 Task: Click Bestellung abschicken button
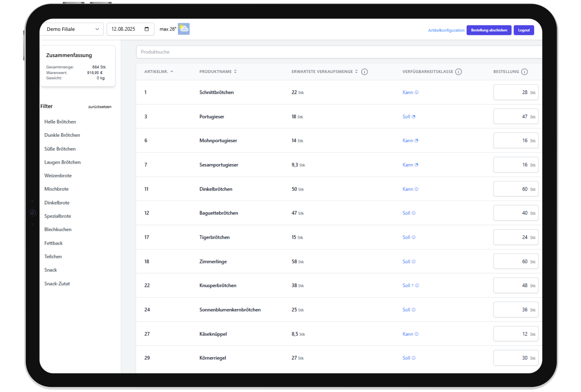489,30
